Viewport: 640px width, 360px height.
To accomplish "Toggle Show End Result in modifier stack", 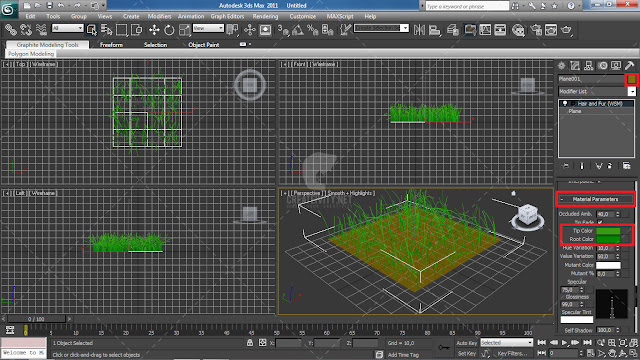I will point(582,166).
